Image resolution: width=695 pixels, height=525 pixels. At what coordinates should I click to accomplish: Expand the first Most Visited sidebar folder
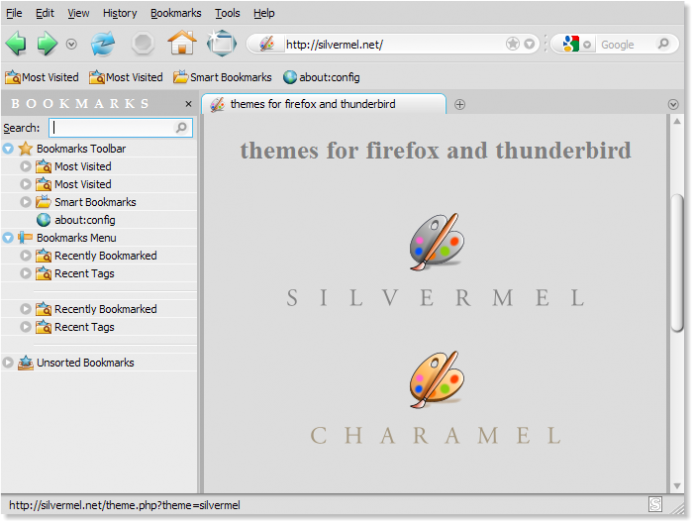coord(26,166)
